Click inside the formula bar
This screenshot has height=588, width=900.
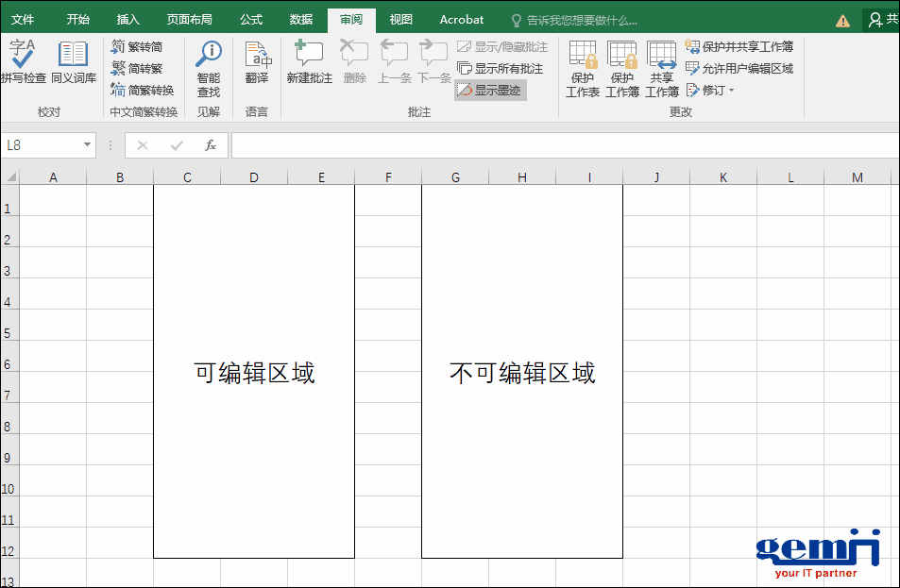pyautogui.click(x=472, y=145)
